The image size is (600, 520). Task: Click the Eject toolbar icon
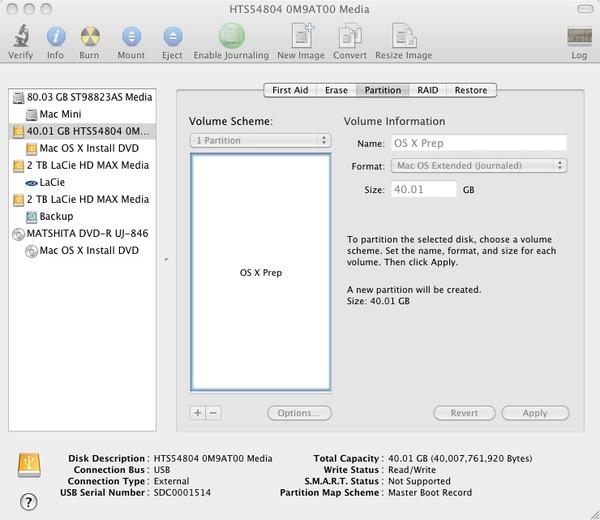(x=173, y=36)
